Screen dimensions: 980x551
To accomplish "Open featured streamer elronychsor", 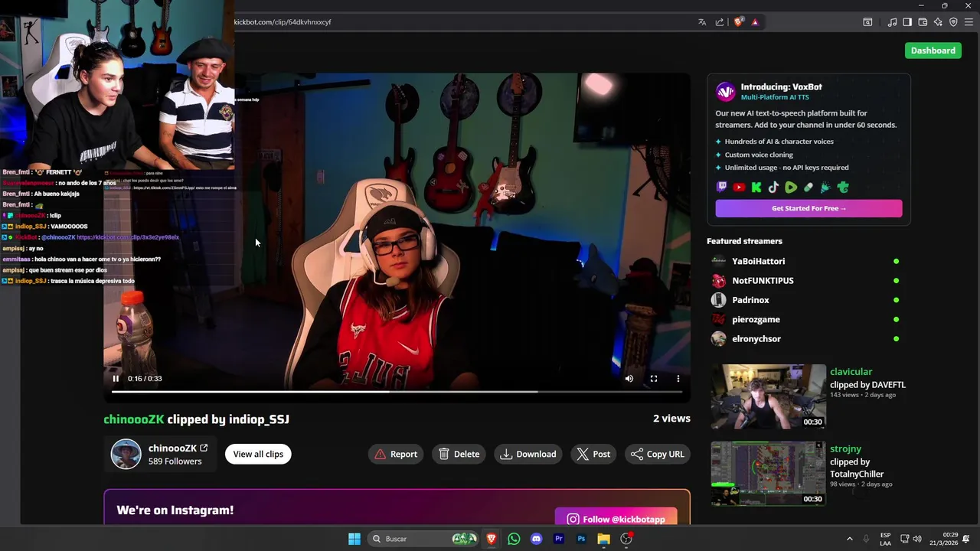I will (x=756, y=338).
